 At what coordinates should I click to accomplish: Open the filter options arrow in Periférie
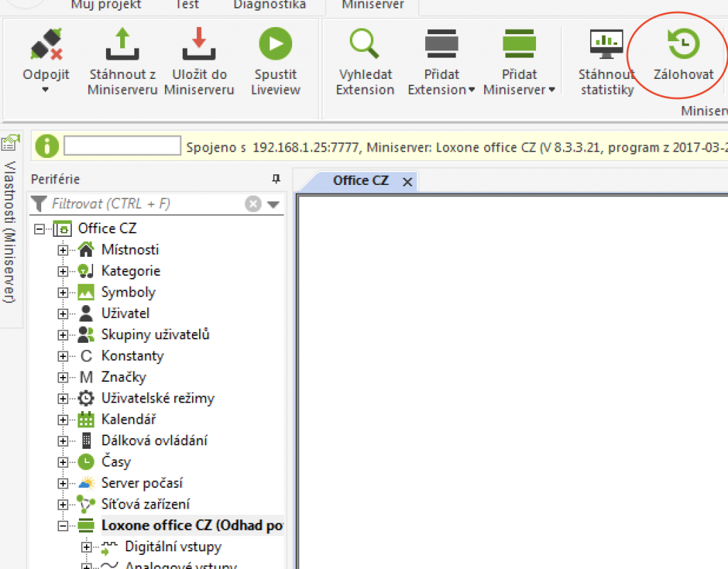(x=272, y=203)
